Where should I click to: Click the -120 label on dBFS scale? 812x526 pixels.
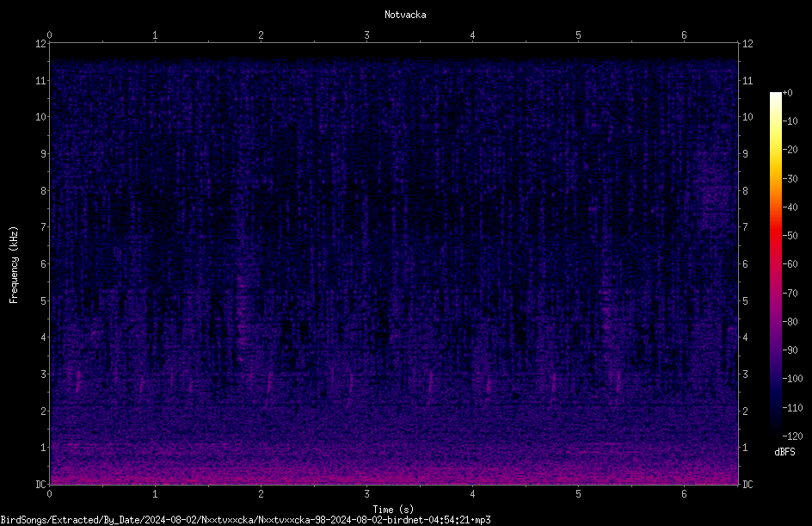point(792,436)
